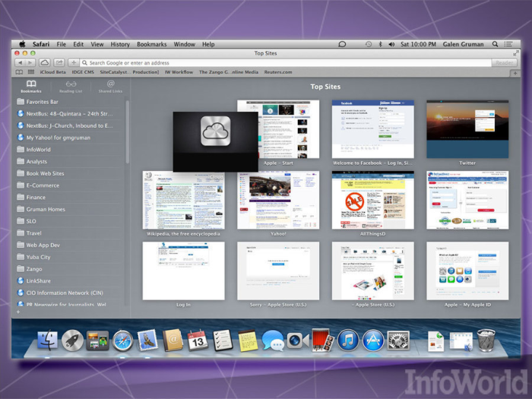This screenshot has width=532, height=399.
Task: Click the Safari back arrow button
Action: (21, 63)
